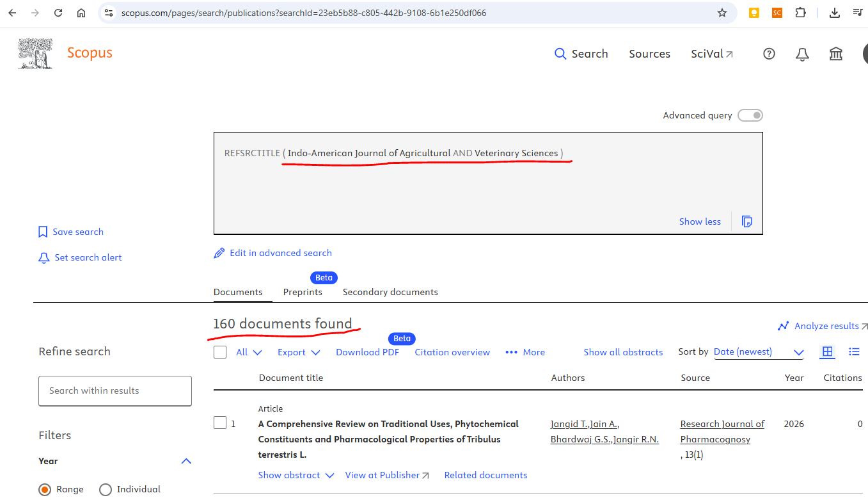The image size is (868, 500).
Task: Open the Scopus help question mark icon
Action: coord(769,54)
